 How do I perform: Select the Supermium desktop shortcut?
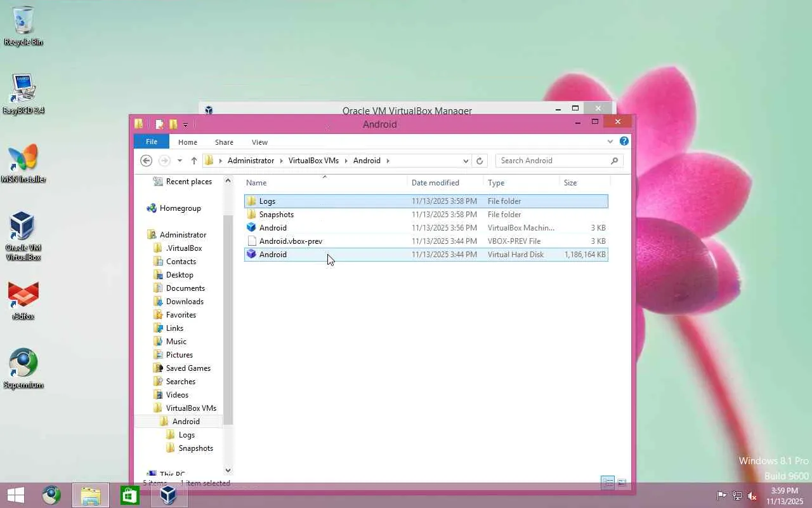coord(23,369)
